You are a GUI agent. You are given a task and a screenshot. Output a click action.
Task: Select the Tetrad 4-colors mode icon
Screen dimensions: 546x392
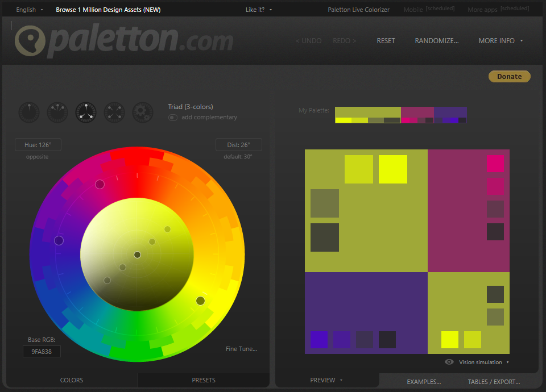click(x=114, y=112)
